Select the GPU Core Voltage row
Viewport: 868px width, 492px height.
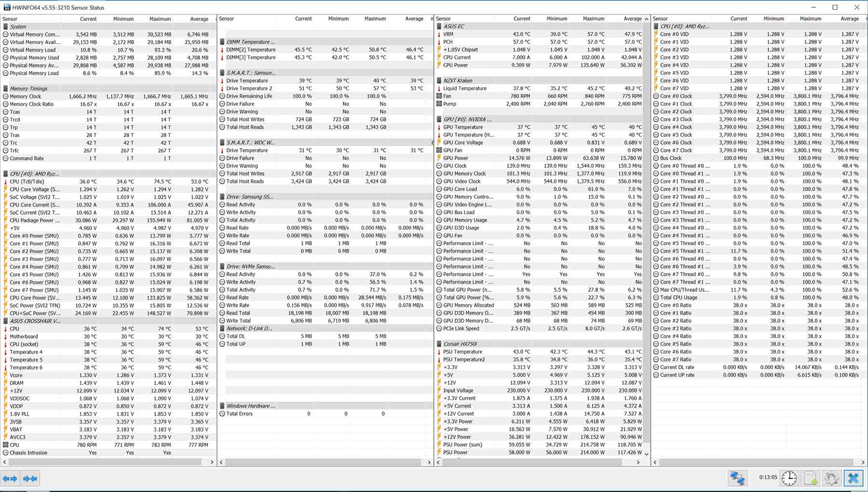click(539, 143)
